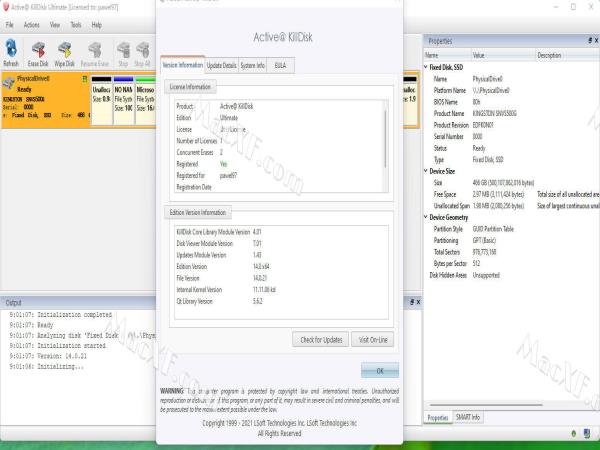Click the 'Initialization completed' output line
600x450 pixels.
(60, 315)
